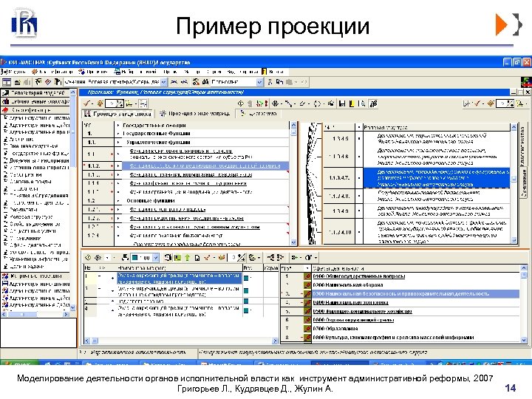Screen dimensions: 532x399
Task: Click the floppy-disk save icon in projection toolbar
Action: tap(342, 103)
